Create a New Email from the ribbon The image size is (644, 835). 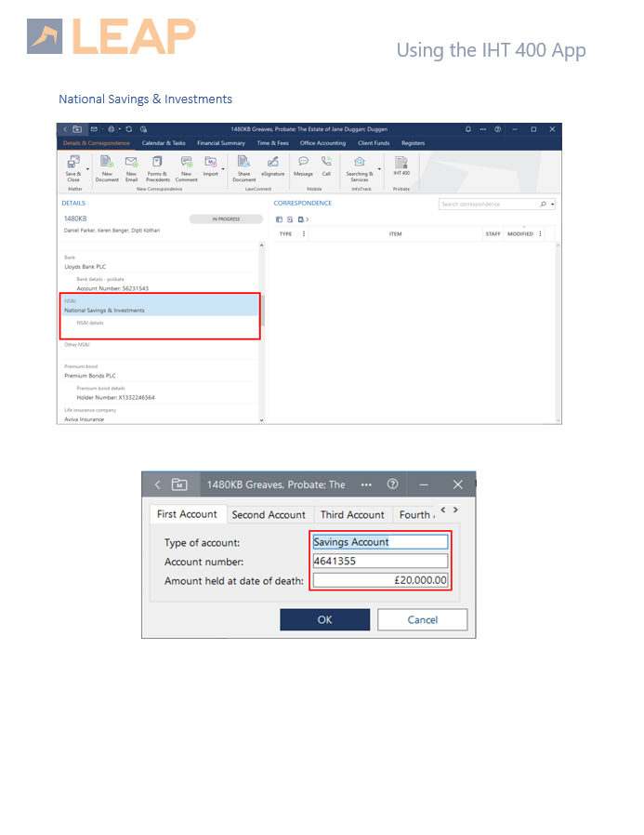[x=131, y=164]
